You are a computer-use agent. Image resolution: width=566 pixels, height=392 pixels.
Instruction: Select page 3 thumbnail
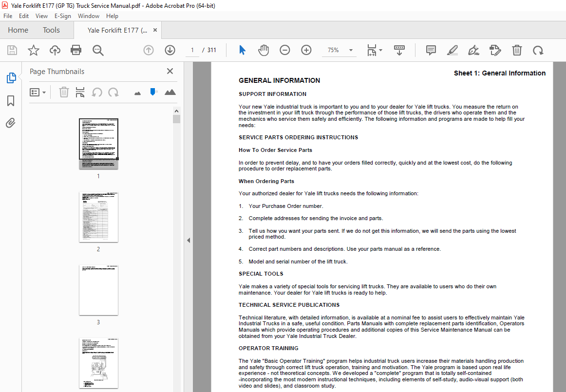(98, 290)
